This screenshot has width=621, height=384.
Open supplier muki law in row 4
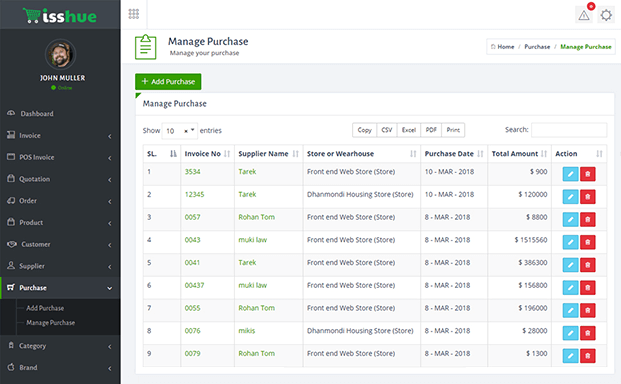click(253, 240)
